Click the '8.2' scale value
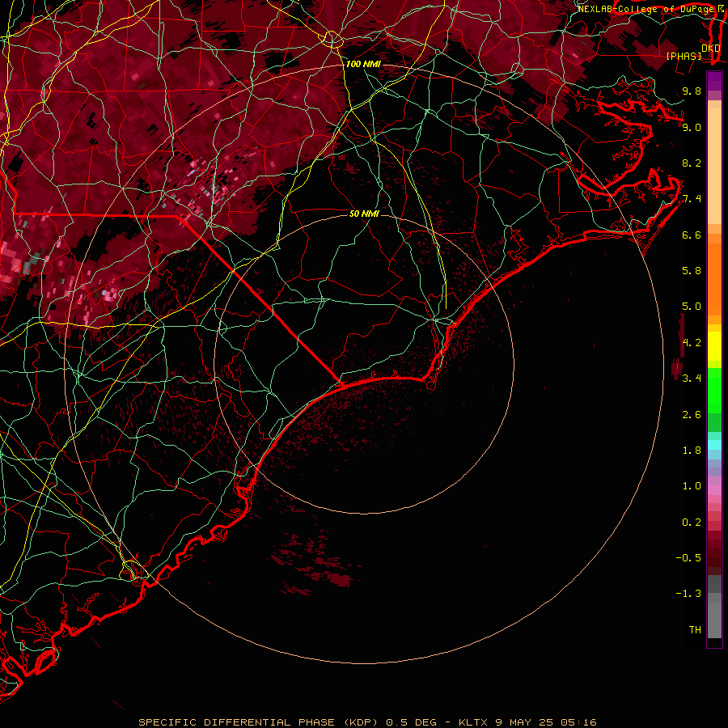This screenshot has height=728, width=728. [692, 163]
